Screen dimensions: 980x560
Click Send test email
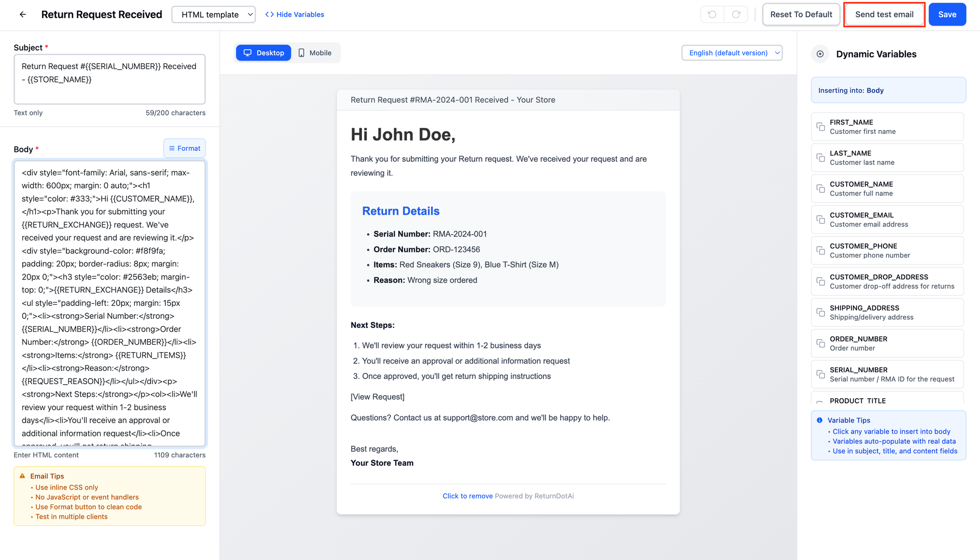point(884,14)
